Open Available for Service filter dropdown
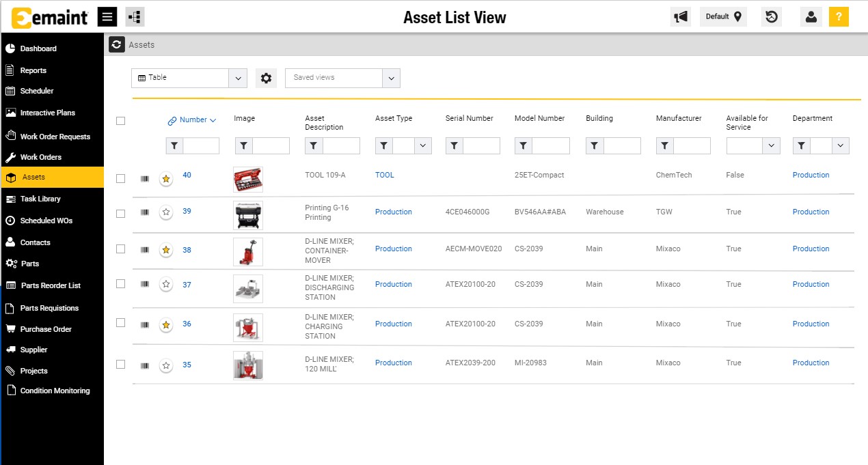The width and height of the screenshot is (868, 465). [772, 145]
